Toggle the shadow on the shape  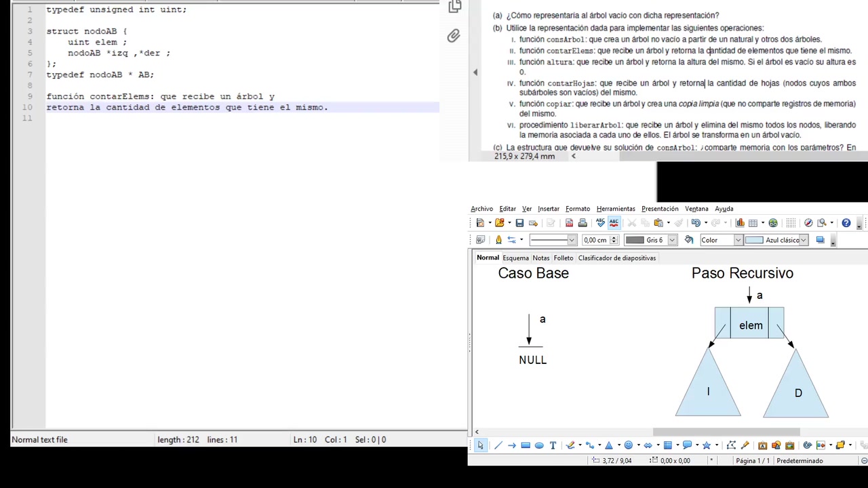820,240
